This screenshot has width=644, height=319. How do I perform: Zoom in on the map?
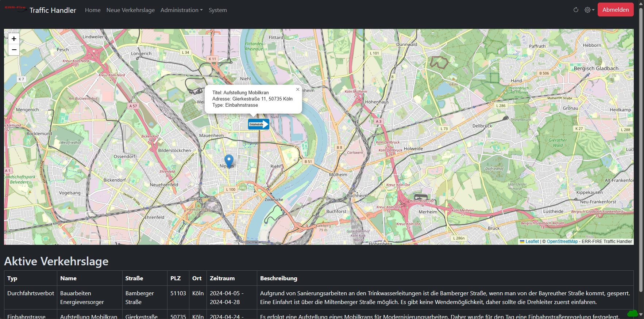coord(14,39)
